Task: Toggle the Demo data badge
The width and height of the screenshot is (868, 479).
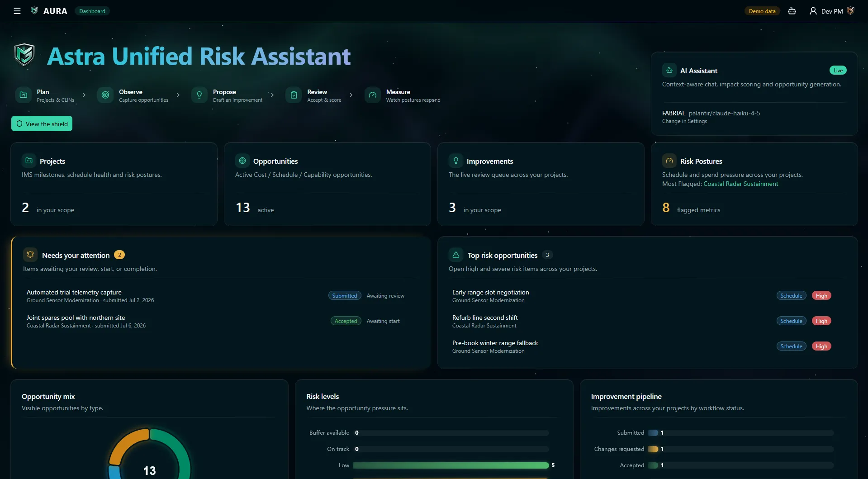Action: click(x=762, y=11)
